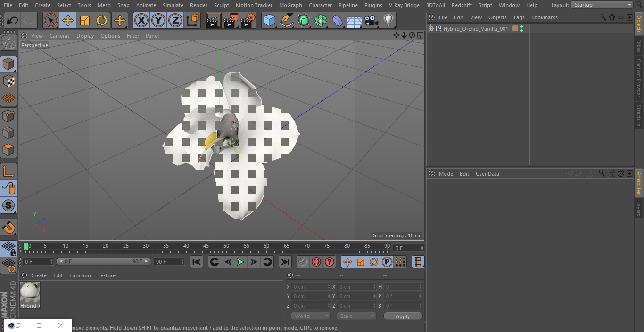Select the Live Selection tool

(x=51, y=21)
